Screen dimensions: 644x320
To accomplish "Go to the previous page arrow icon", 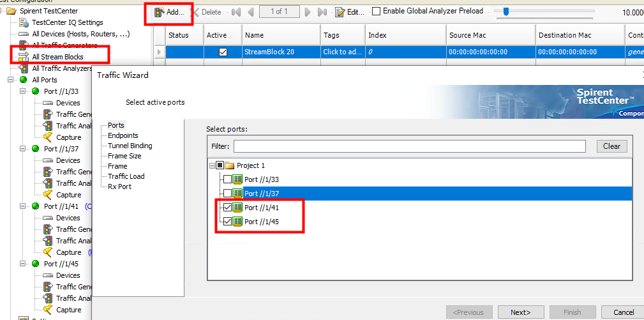I will coord(251,12).
